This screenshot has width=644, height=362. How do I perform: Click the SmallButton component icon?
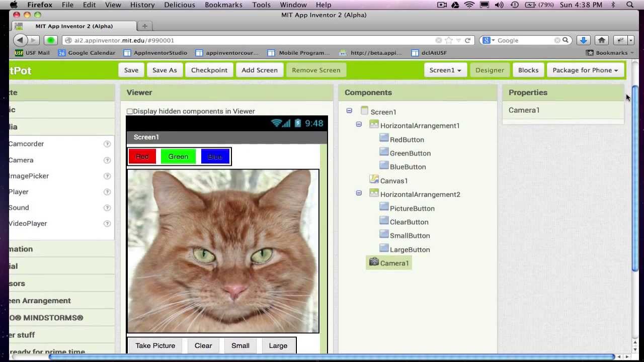384,234
